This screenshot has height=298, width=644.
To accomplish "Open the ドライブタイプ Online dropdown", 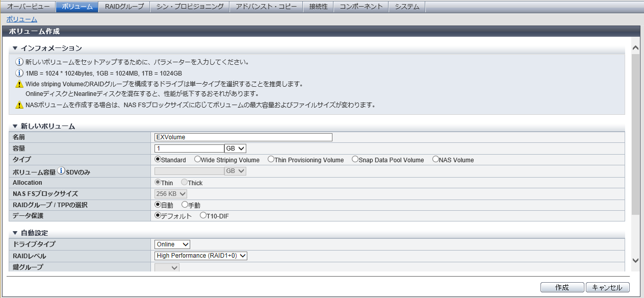I will point(172,244).
